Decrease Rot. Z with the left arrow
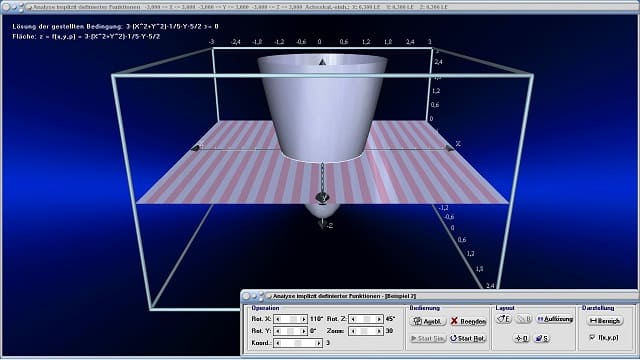Screen dimensions: 640x360 pyautogui.click(x=353, y=319)
